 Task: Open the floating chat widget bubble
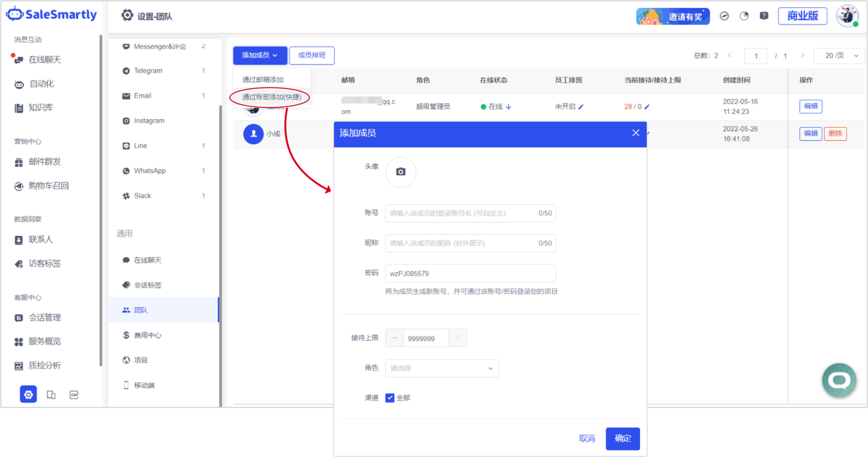(x=839, y=380)
